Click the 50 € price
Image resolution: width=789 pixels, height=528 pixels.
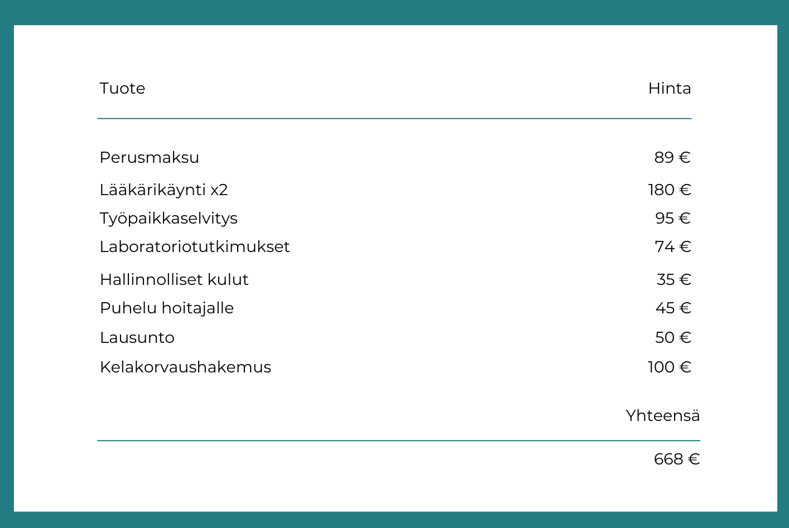[672, 337]
